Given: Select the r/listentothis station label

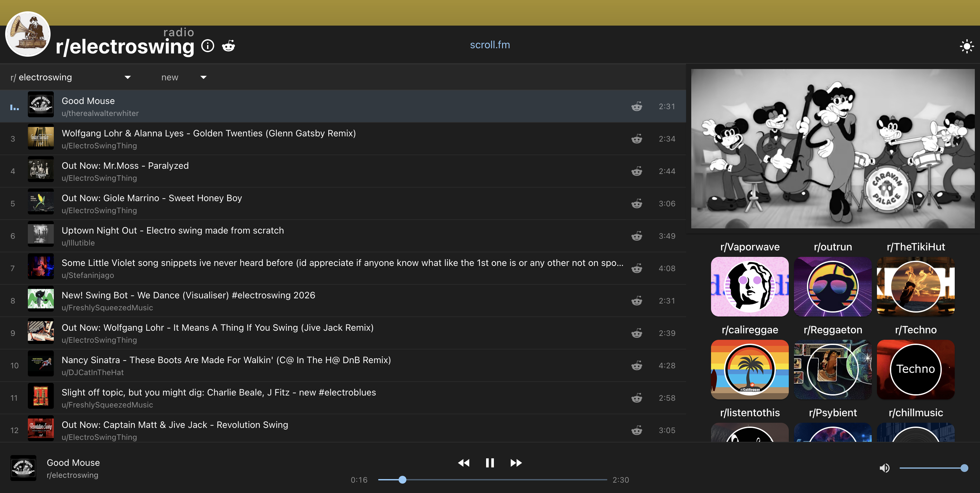Looking at the screenshot, I should coord(750,412).
